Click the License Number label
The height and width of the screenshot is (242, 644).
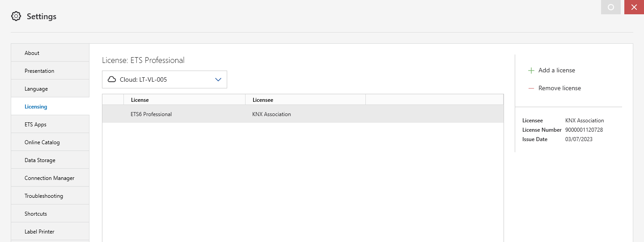click(x=542, y=130)
